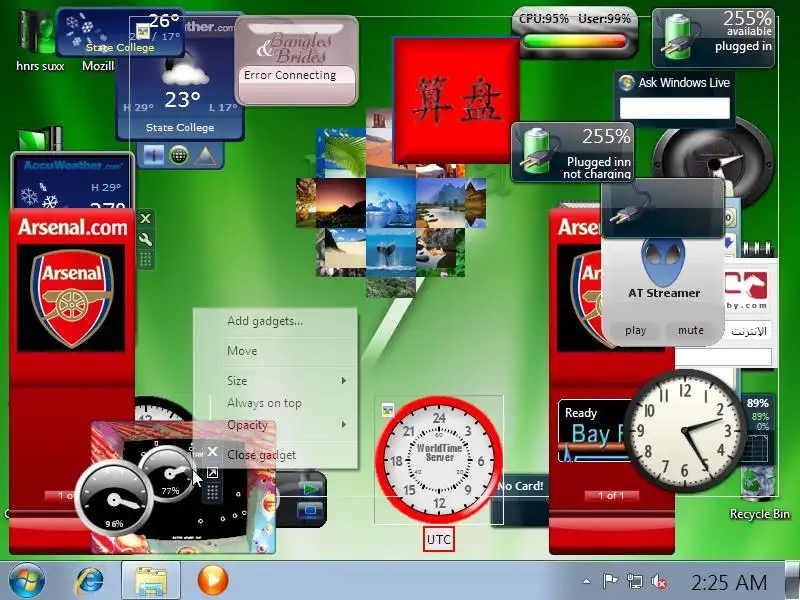Expand the Opacity submenu
The height and width of the screenshot is (600, 800).
289,424
